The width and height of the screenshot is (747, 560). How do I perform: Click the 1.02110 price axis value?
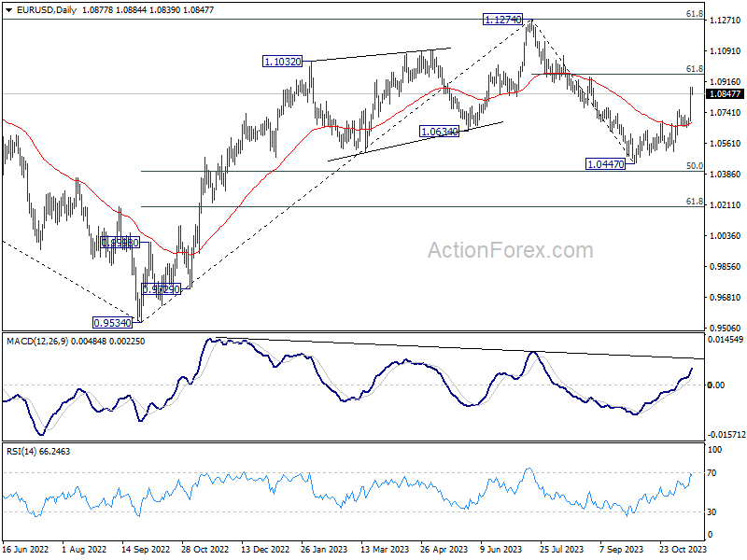point(726,204)
